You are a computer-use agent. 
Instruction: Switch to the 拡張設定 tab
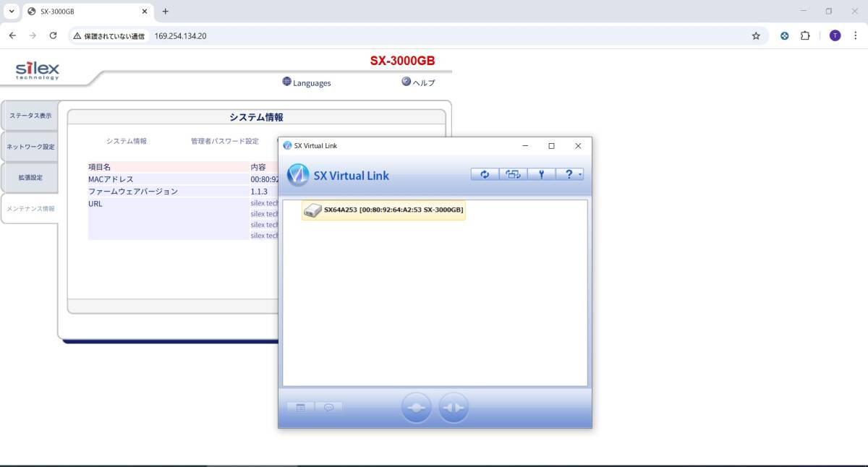point(30,178)
